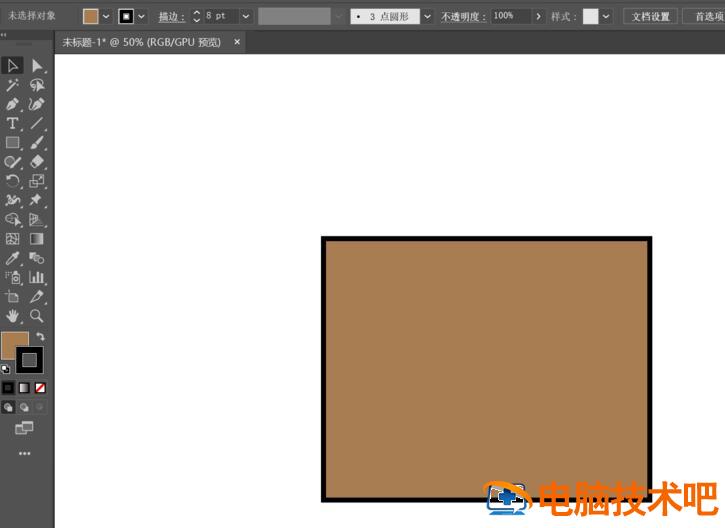Click the brown fill swatch in the toolbar
This screenshot has width=725, height=528.
click(x=12, y=345)
